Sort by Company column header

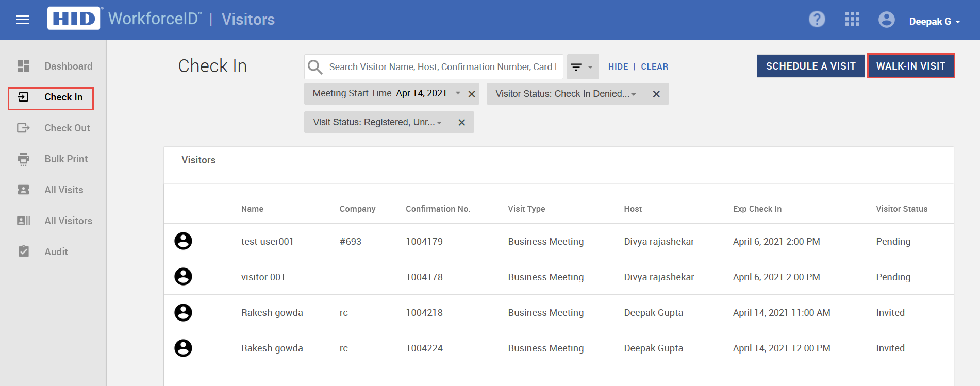[x=357, y=209]
